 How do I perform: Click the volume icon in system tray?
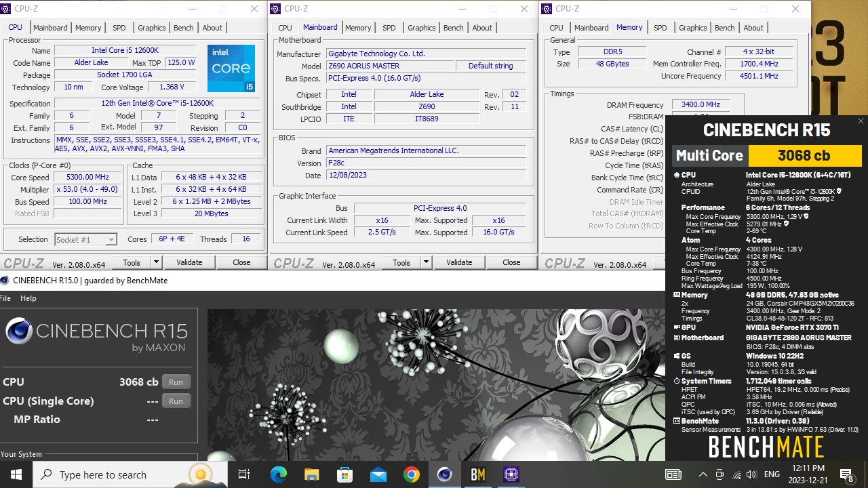coord(751,474)
